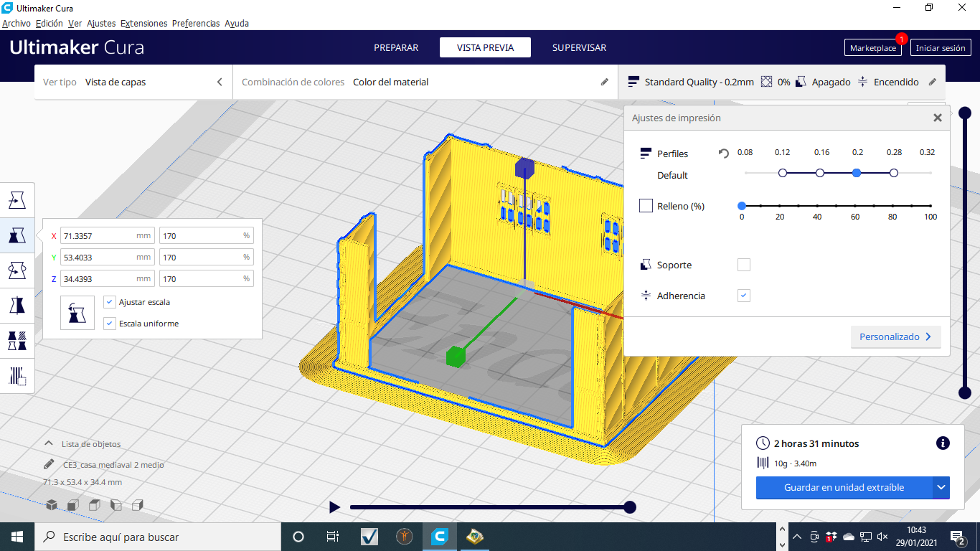
Task: Select the Move tool in left toolbar
Action: tap(17, 200)
